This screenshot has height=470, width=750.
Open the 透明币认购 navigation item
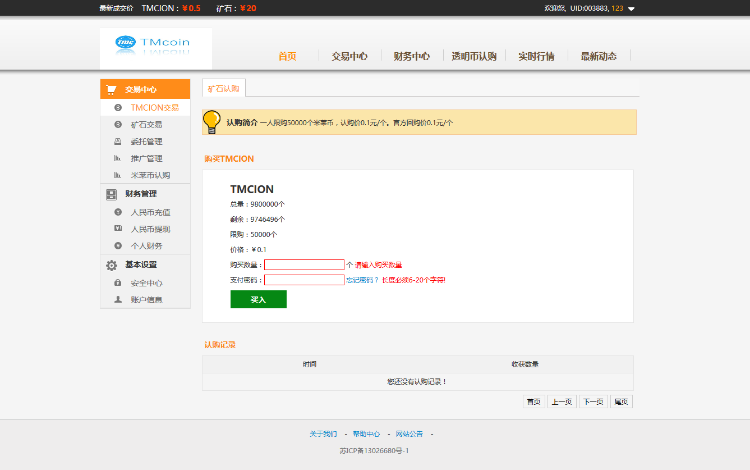[474, 56]
